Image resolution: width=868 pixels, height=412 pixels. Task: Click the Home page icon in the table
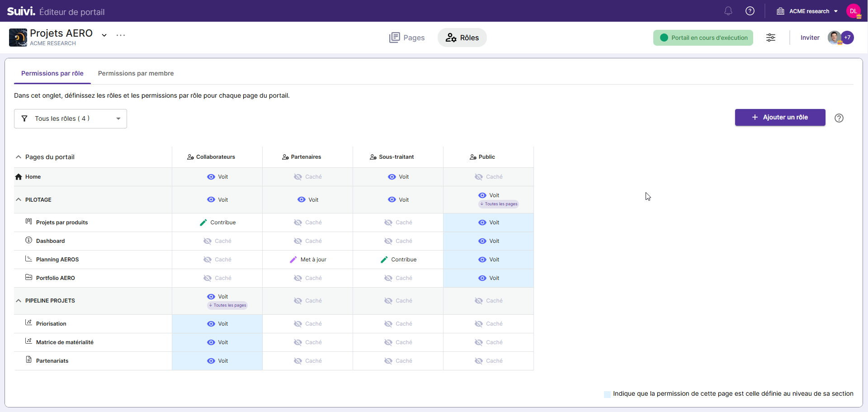[19, 177]
